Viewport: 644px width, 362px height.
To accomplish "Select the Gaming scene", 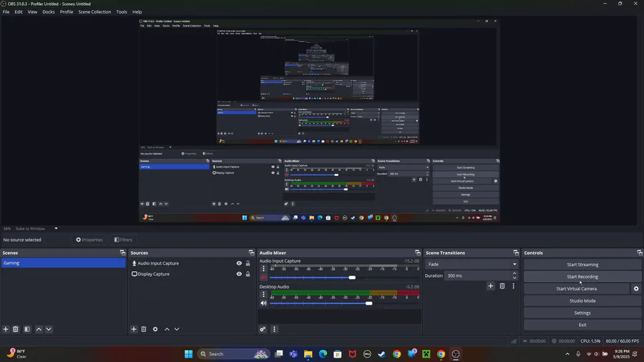I will coord(63,263).
